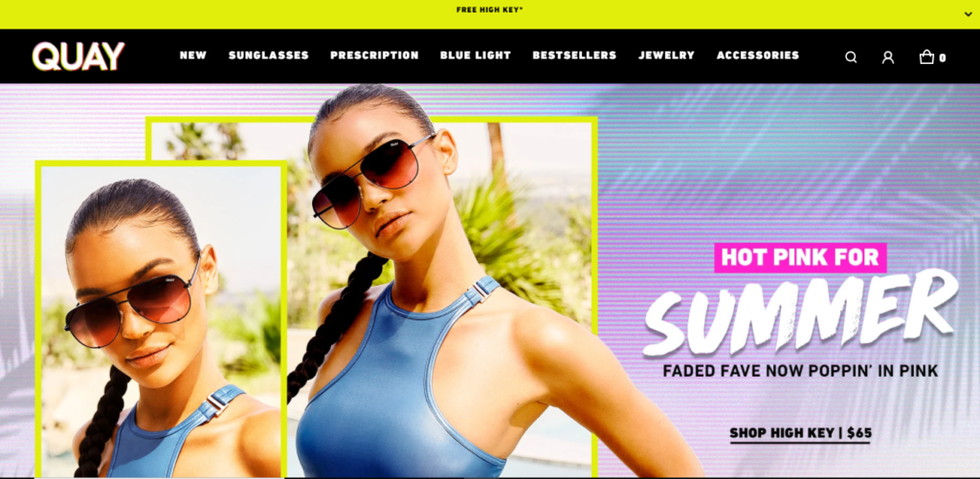Select the small framed model photo
Image resolution: width=980 pixels, height=479 pixels.
[x=161, y=319]
